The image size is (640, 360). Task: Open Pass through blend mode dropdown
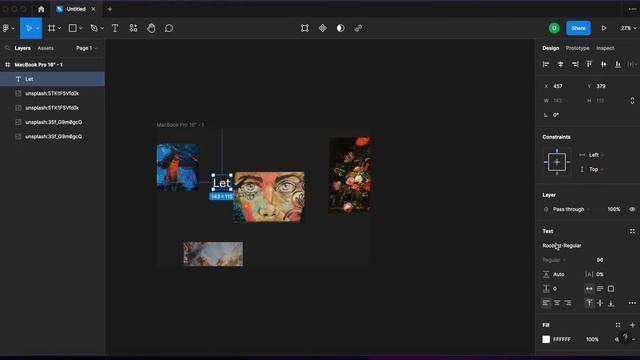point(571,209)
